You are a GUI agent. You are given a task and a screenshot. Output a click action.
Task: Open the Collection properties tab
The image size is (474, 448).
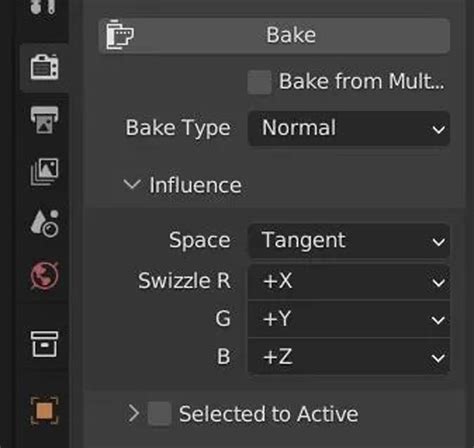(x=44, y=344)
